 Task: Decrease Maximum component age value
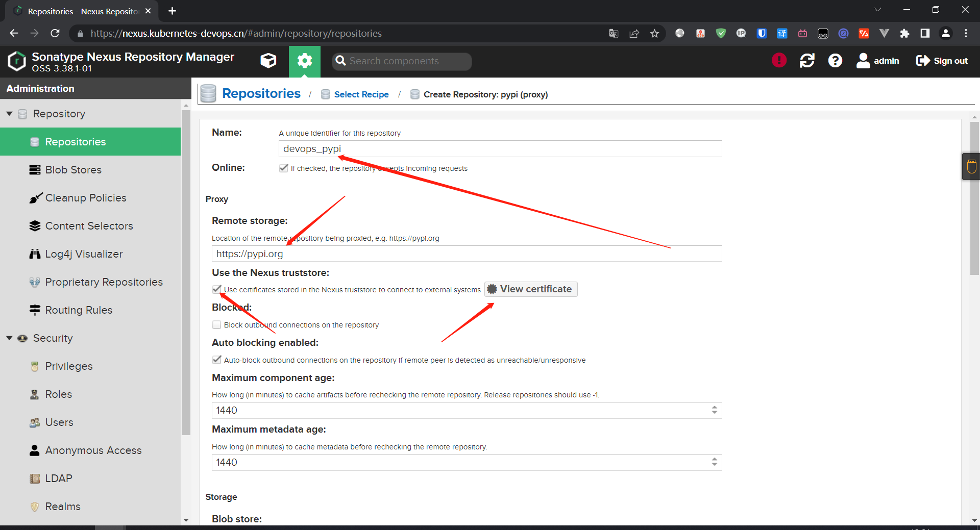click(715, 413)
